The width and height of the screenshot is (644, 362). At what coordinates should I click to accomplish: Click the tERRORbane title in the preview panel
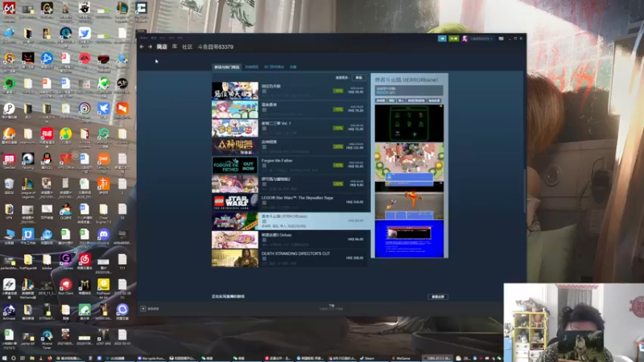pos(407,80)
